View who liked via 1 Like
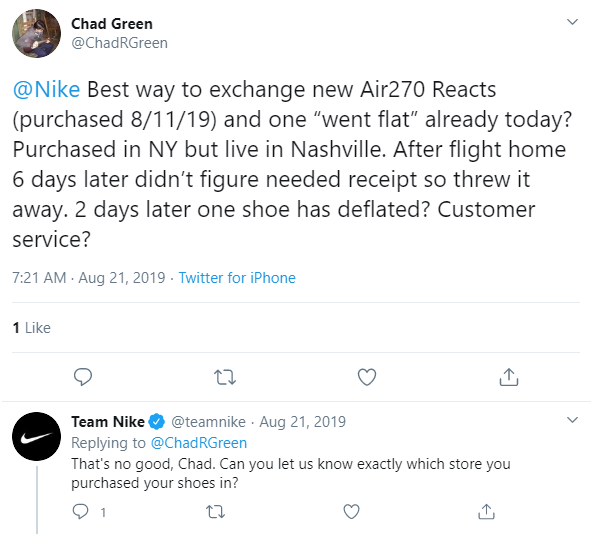This screenshot has height=536, width=593. [x=31, y=328]
